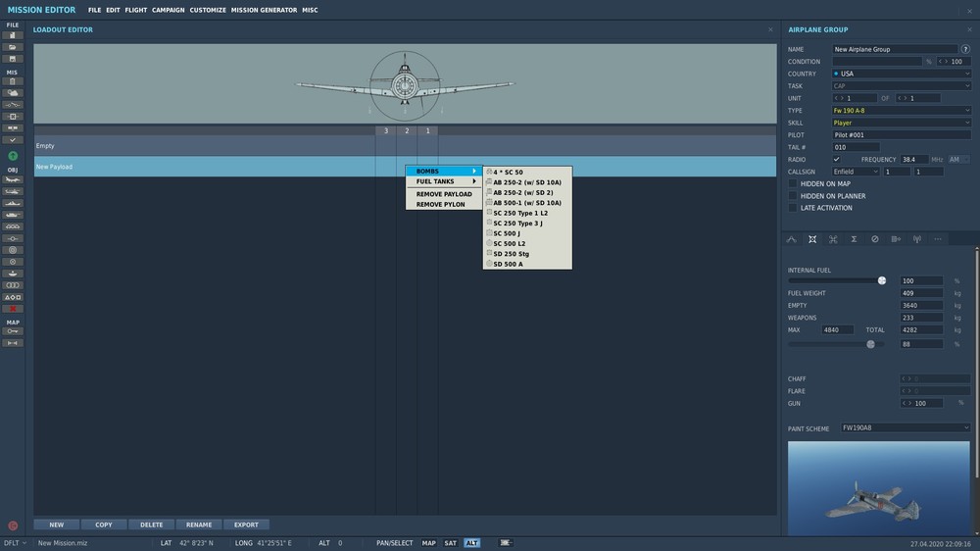The height and width of the screenshot is (551, 980).
Task: Open the payload tab icon in Airplane Group
Action: coord(812,239)
